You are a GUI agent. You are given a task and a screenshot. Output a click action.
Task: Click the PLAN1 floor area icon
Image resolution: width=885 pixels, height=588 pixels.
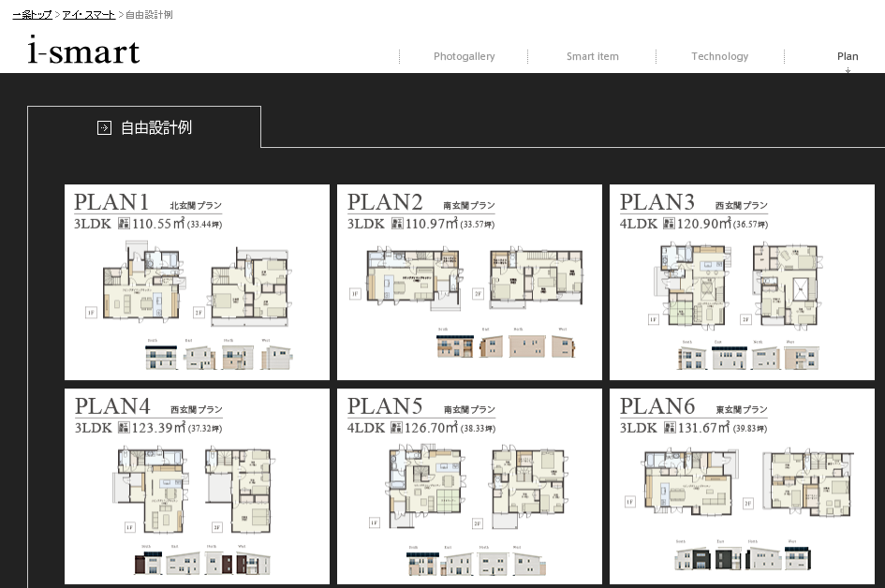tap(124, 224)
